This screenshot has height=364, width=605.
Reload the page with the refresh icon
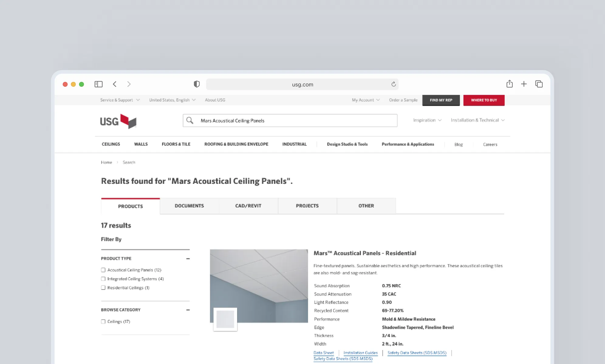pyautogui.click(x=393, y=84)
